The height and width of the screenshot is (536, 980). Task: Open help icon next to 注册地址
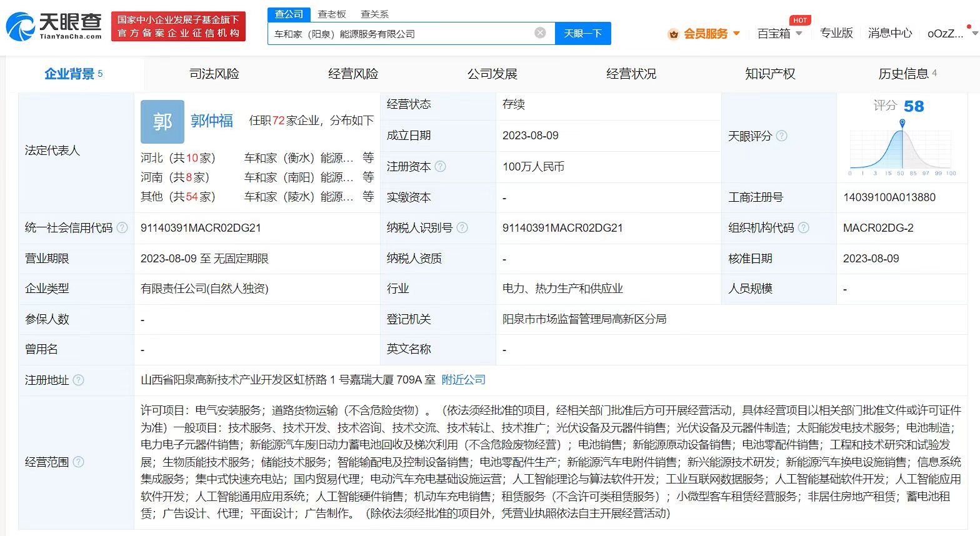[78, 380]
